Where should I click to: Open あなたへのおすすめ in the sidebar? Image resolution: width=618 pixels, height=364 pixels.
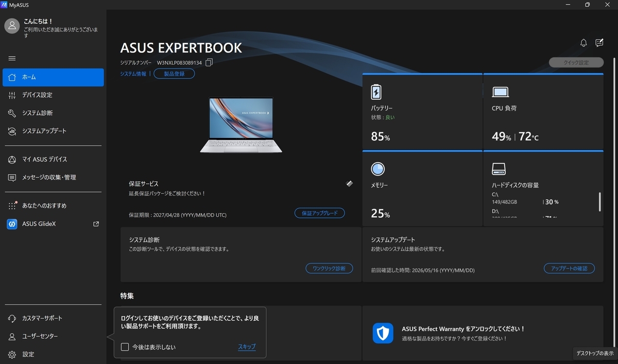pyautogui.click(x=53, y=206)
